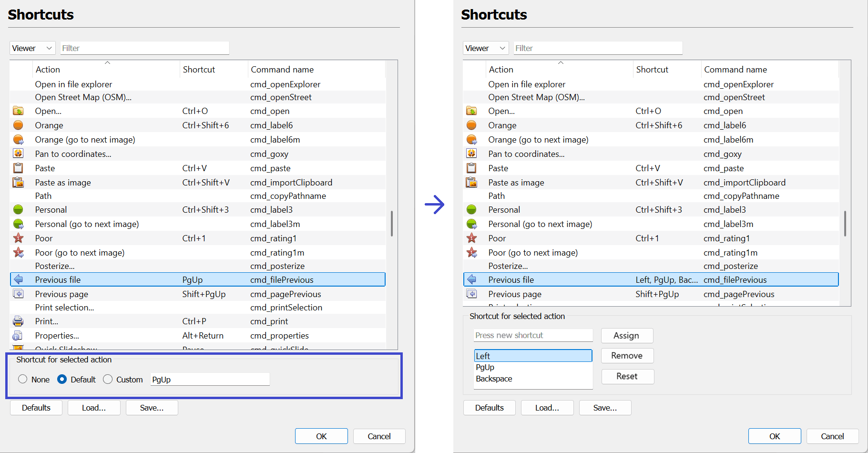Click the Properties row icon in left list
This screenshot has height=453, width=868.
pyautogui.click(x=18, y=335)
